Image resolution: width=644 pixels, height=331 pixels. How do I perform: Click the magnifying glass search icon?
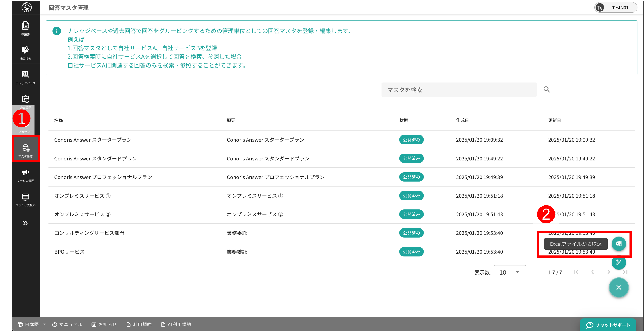(x=547, y=89)
